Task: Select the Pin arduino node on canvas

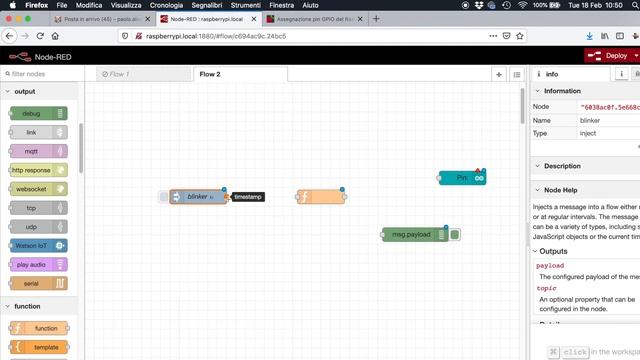Action: [x=462, y=178]
